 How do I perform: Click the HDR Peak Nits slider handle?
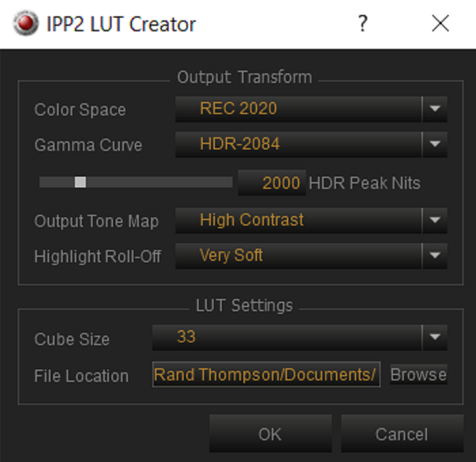pyautogui.click(x=80, y=182)
